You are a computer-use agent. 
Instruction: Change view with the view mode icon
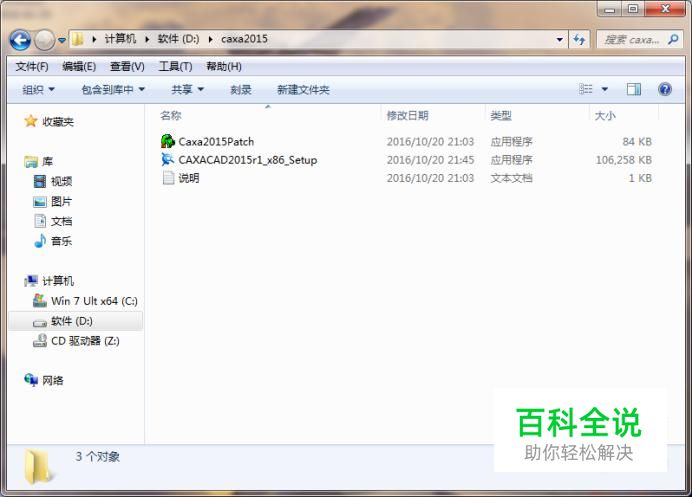point(586,89)
